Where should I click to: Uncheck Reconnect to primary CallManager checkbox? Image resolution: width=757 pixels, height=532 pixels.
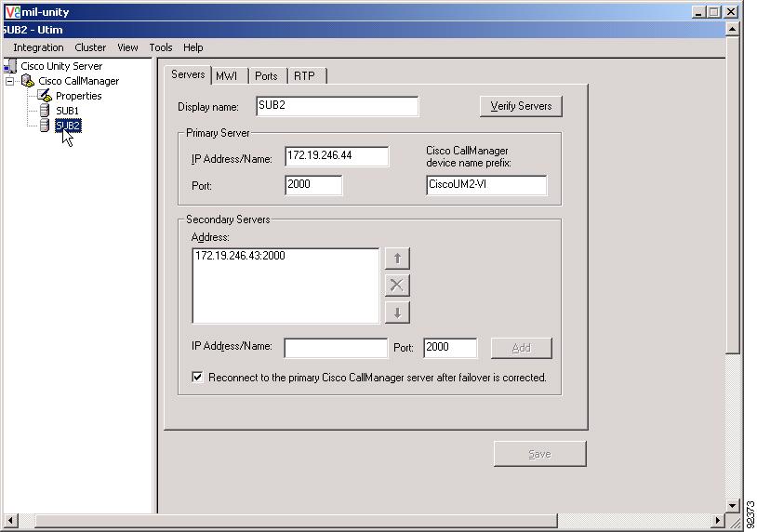click(197, 377)
